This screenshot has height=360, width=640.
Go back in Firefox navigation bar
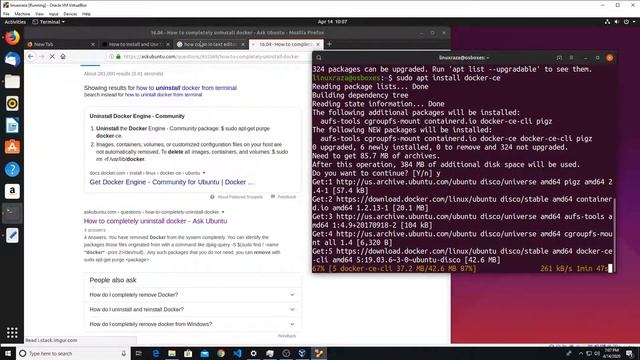pos(31,56)
